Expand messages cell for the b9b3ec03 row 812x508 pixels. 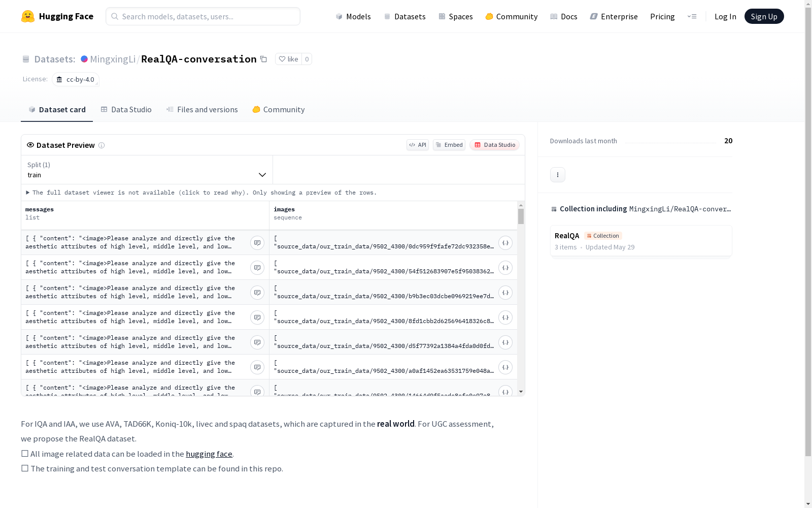click(257, 293)
